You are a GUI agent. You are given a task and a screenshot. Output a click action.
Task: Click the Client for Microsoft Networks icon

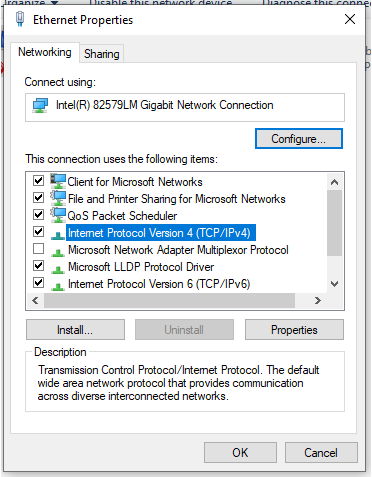[x=58, y=181]
